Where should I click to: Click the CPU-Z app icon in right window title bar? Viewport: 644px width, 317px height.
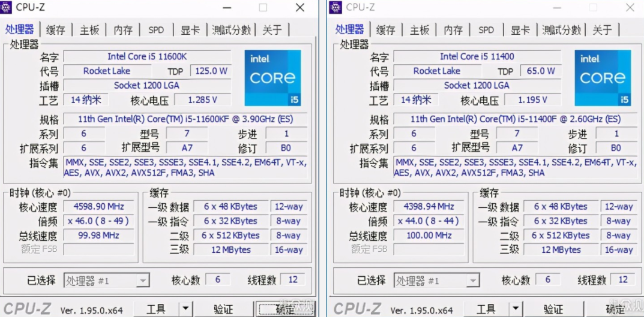(336, 7)
